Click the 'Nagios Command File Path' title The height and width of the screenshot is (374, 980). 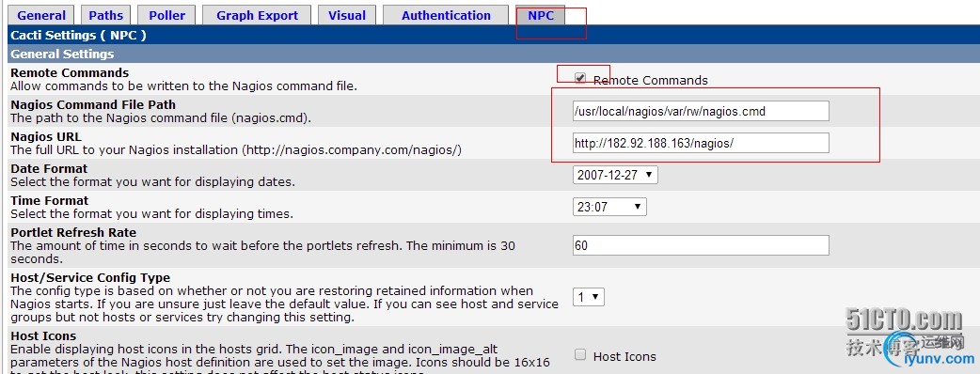[93, 105]
